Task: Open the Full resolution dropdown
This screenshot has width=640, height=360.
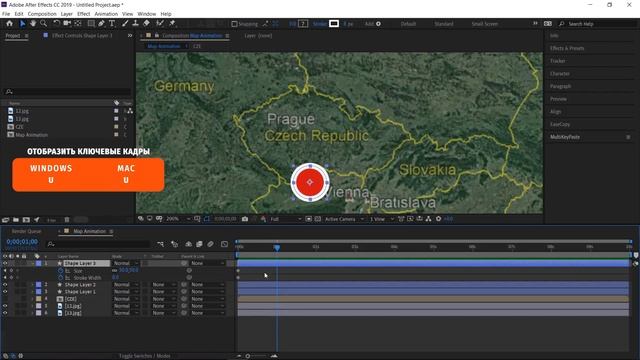Action: [286, 219]
